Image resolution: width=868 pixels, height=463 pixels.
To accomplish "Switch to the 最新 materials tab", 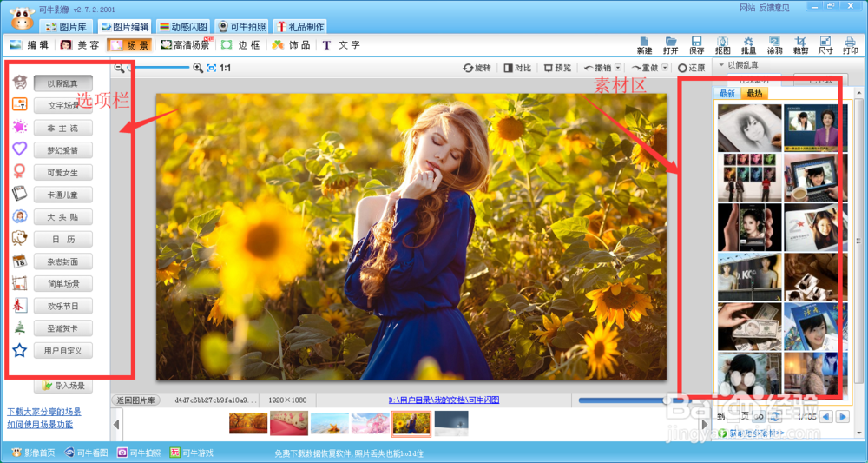I will [727, 94].
